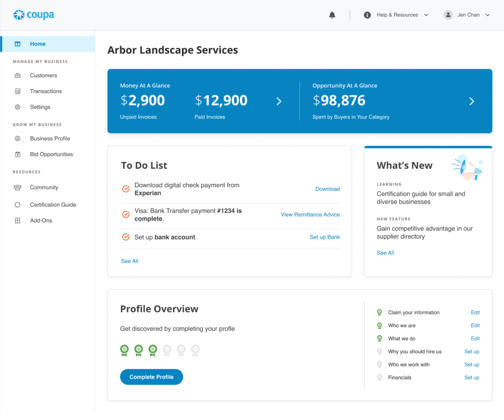
Task: Click the Community people icon
Action: click(18, 188)
